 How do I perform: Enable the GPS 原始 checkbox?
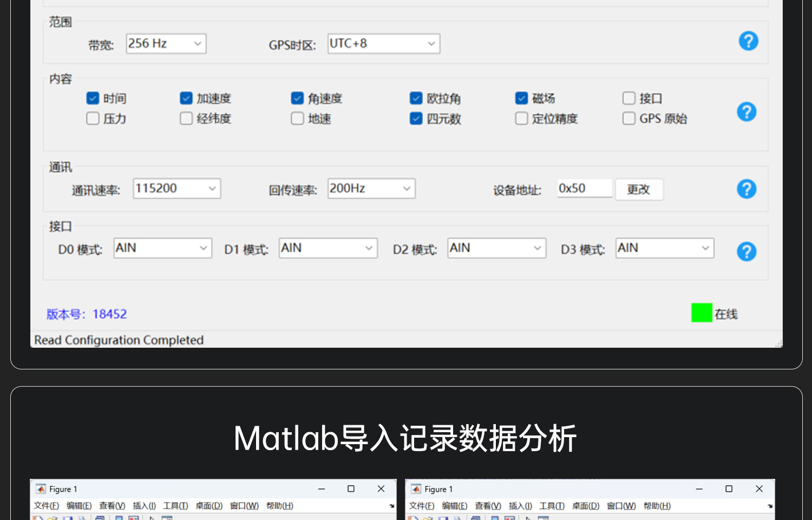[x=628, y=118]
